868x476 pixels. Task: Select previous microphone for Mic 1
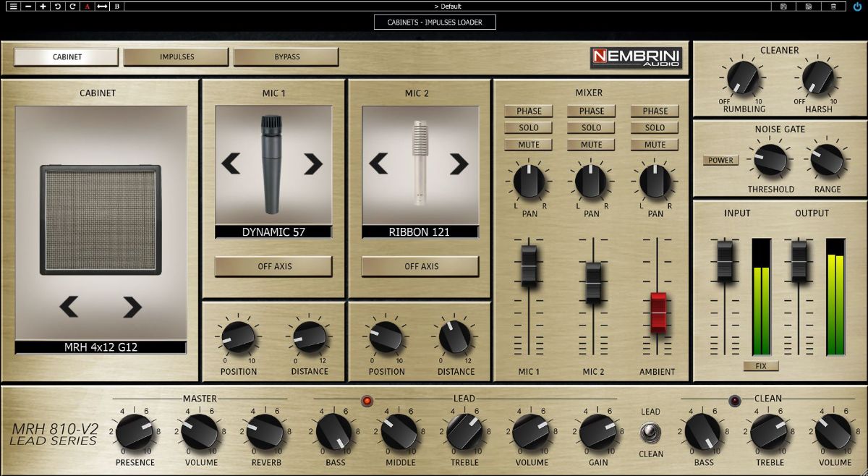click(233, 163)
